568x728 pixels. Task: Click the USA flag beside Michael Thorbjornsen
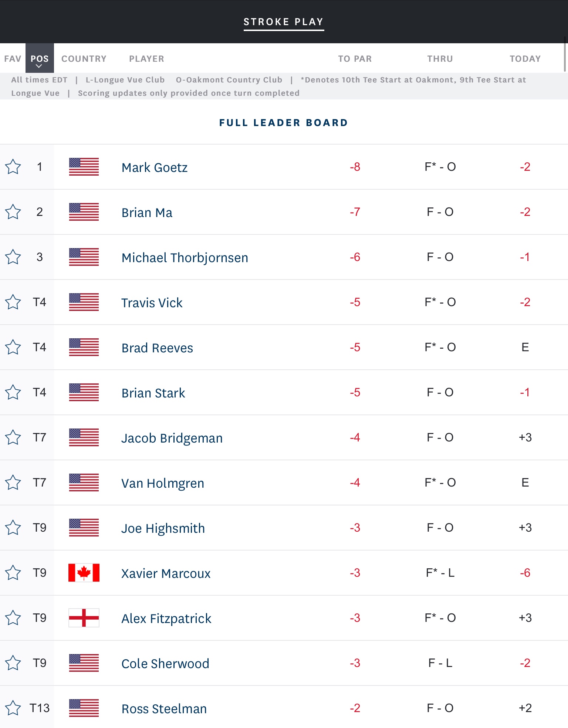point(84,257)
